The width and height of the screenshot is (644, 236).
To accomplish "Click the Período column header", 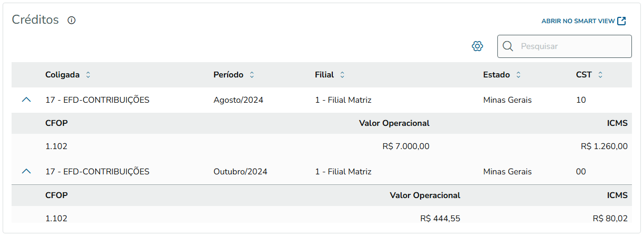I will [228, 75].
